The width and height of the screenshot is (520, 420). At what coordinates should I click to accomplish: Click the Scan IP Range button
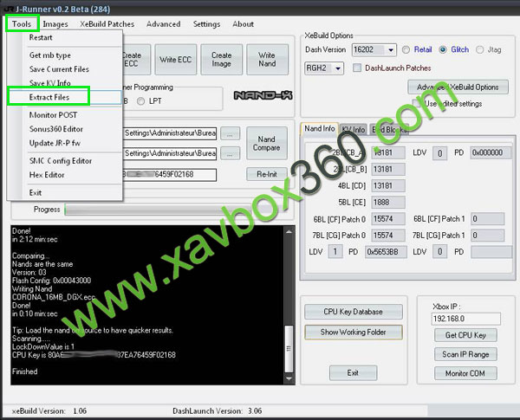tap(465, 354)
